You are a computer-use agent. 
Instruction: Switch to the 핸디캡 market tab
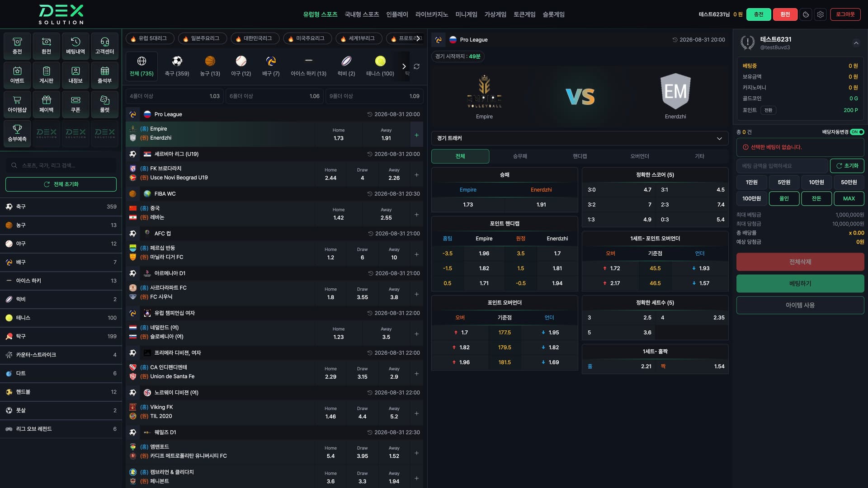pyautogui.click(x=580, y=156)
